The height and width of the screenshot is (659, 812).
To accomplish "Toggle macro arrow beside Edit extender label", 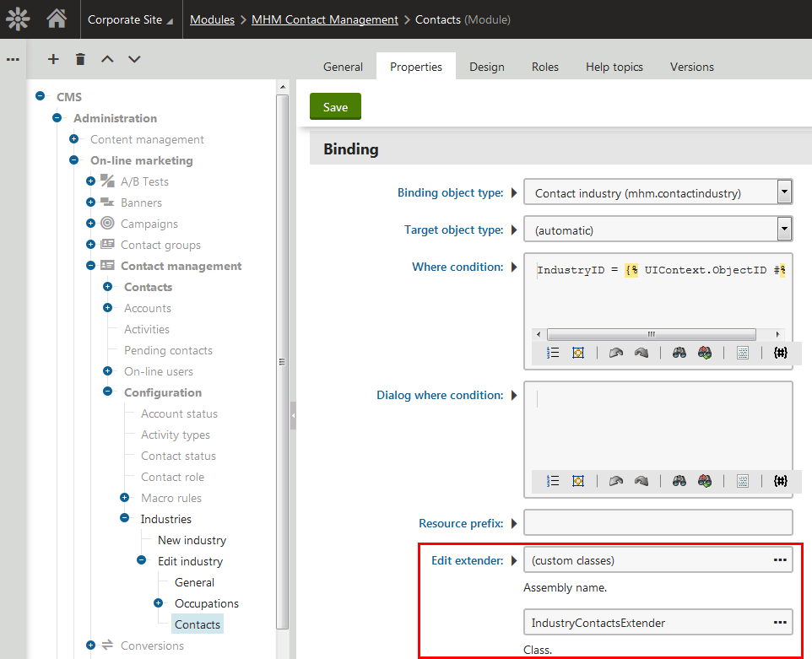I will 514,560.
